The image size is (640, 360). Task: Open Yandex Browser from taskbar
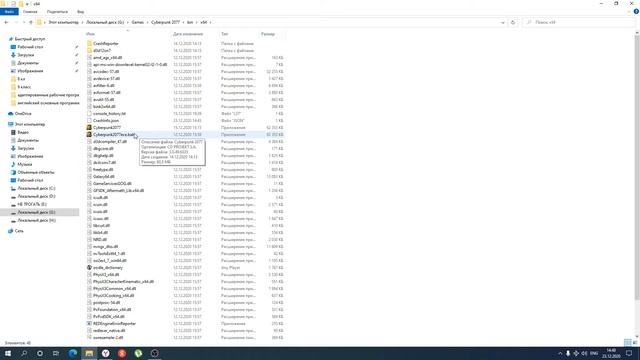105,353
